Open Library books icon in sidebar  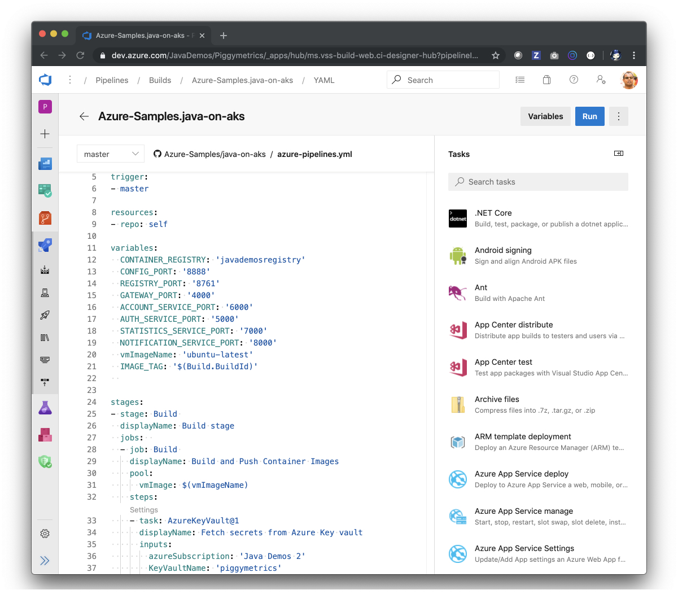(x=45, y=338)
